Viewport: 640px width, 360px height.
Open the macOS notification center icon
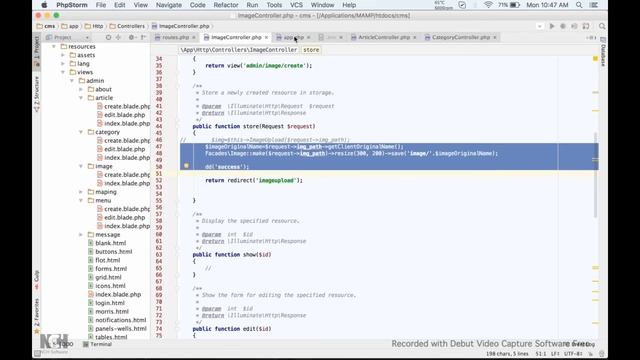(x=594, y=5)
